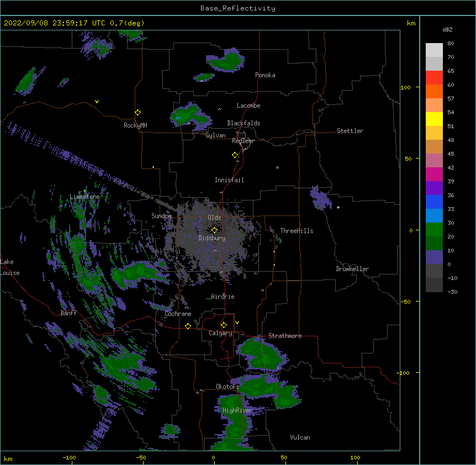
Task: Click the yellow radar site diamond at Olds
Action: pos(215,230)
